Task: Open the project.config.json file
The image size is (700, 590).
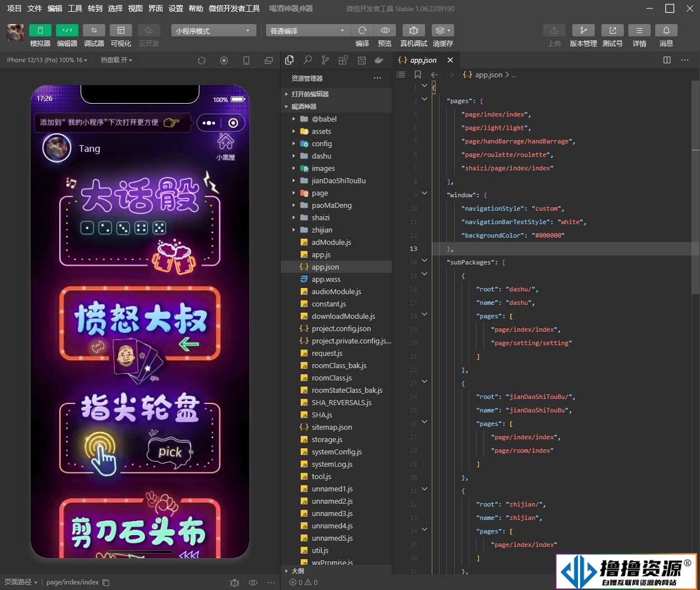Action: click(336, 328)
